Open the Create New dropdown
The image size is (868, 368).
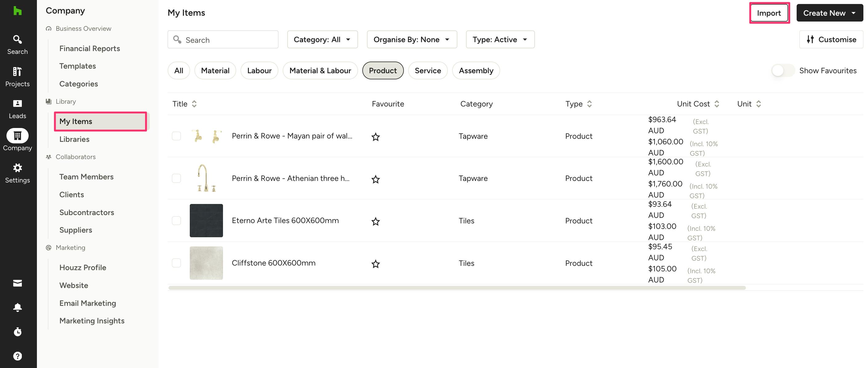tap(829, 13)
